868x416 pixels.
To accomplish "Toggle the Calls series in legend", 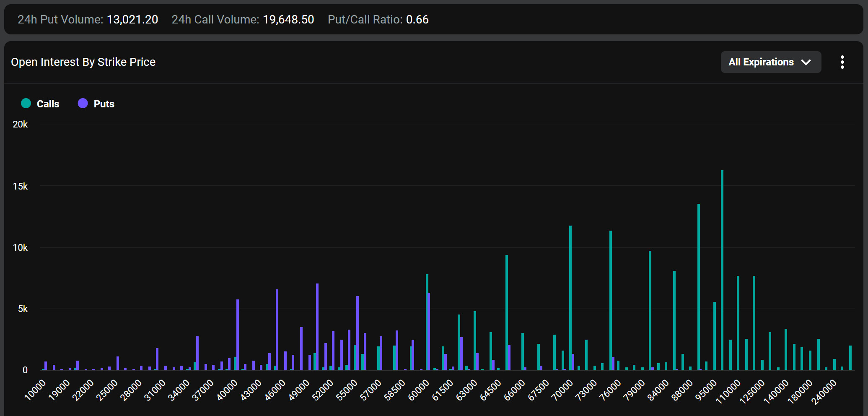I will pyautogui.click(x=40, y=104).
